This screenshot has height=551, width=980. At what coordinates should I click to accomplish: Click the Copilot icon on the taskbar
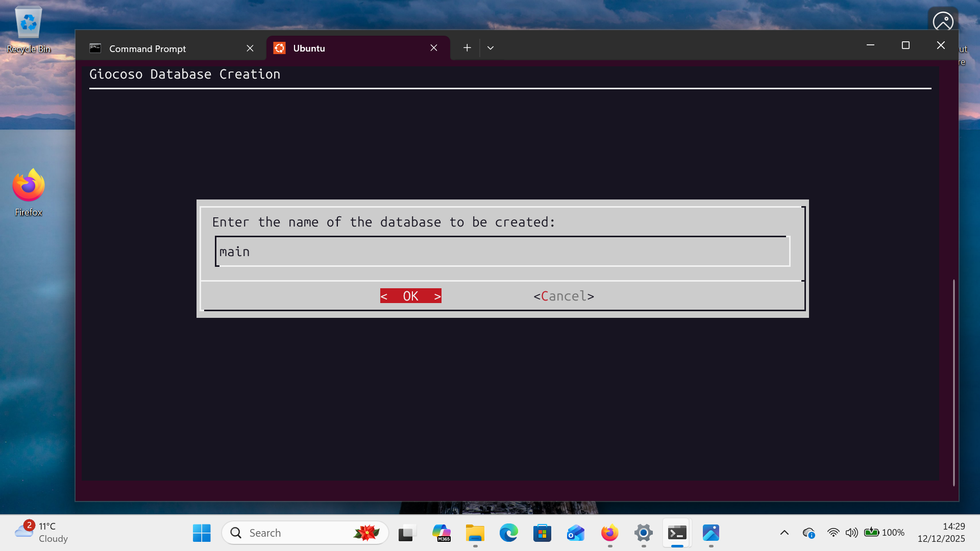point(442,533)
